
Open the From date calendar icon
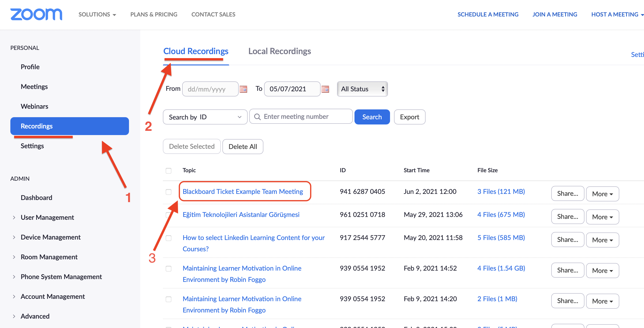[243, 89]
